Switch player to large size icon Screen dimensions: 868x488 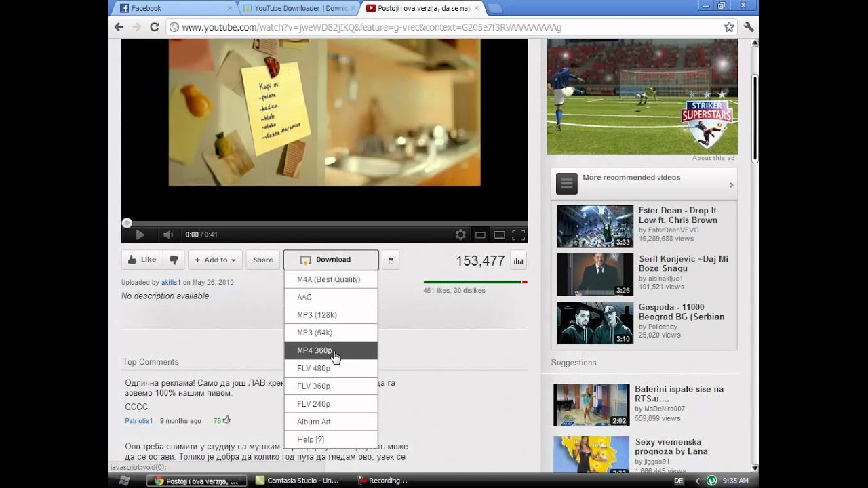tap(499, 235)
